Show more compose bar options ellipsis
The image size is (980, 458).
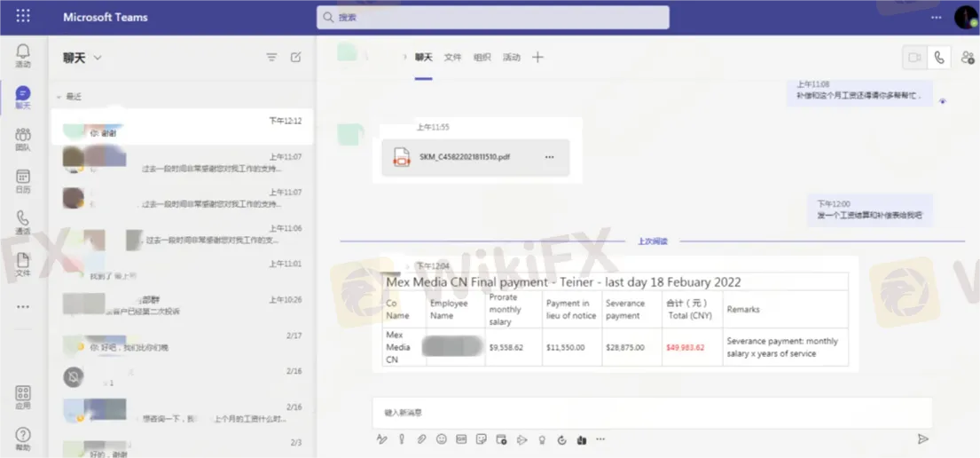600,439
